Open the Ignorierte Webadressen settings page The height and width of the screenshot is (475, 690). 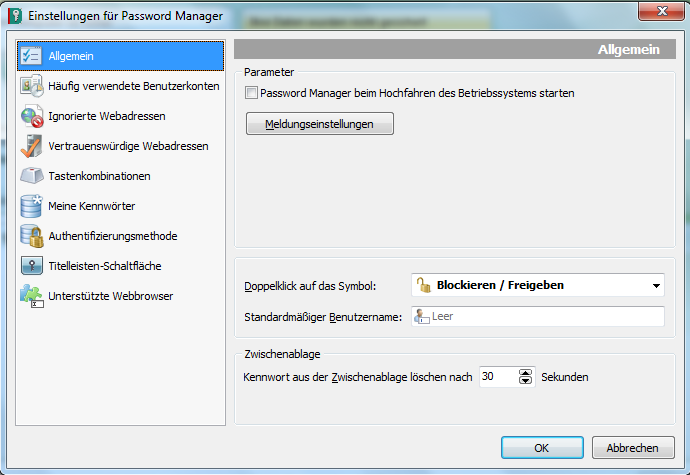tap(107, 116)
